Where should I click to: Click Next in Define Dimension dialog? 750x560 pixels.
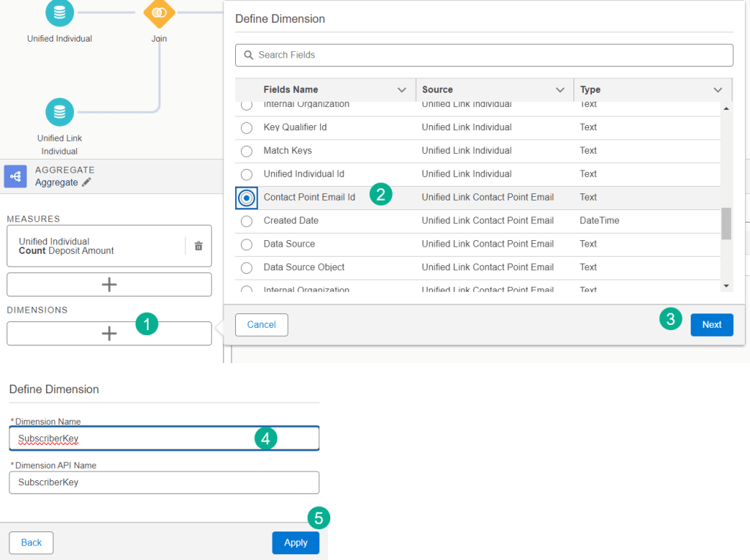coord(711,324)
